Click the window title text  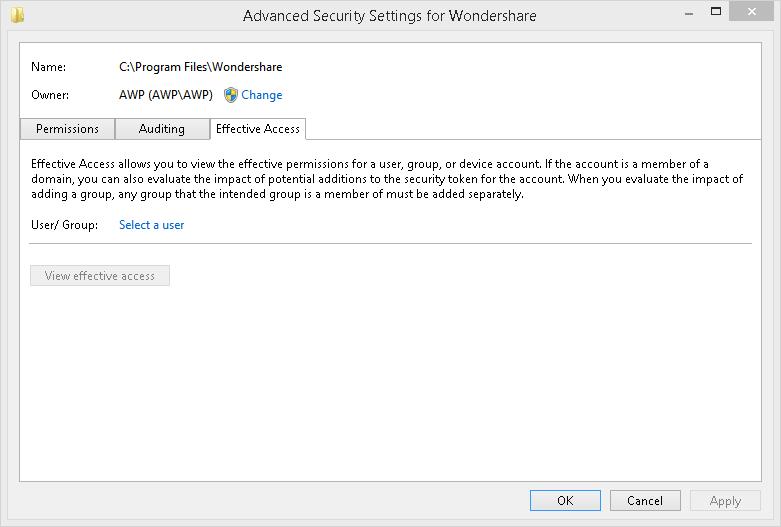pos(389,16)
